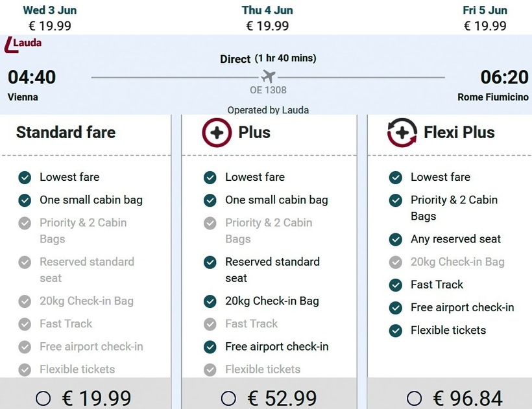Click the Flexi Plus fare heading
This screenshot has width=532, height=409.
click(x=459, y=133)
